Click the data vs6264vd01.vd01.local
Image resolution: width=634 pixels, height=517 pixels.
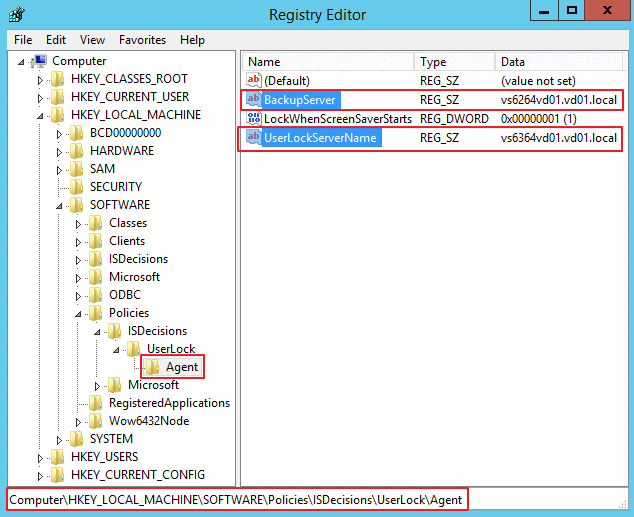(559, 99)
